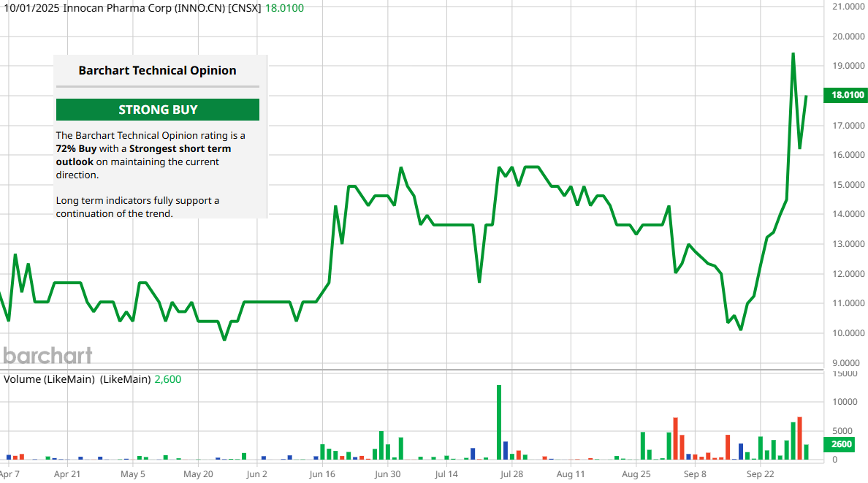Click the price line's low point in late May
Screen dimensions: 868x483
[224, 339]
